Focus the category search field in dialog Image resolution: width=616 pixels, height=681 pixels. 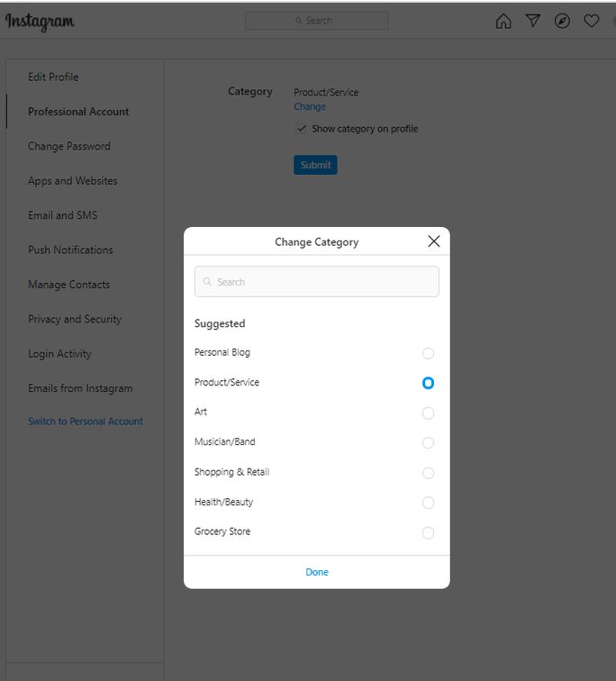pyautogui.click(x=317, y=282)
